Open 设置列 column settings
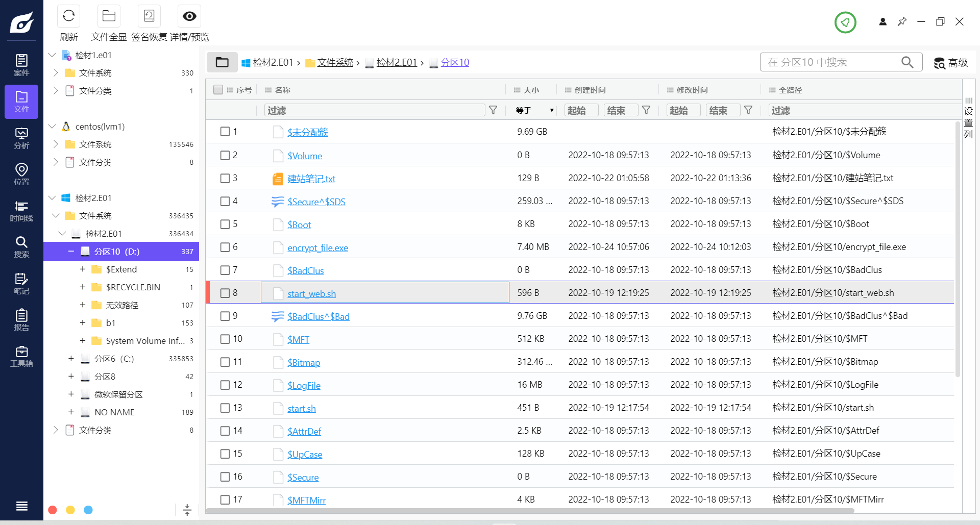 (968, 118)
